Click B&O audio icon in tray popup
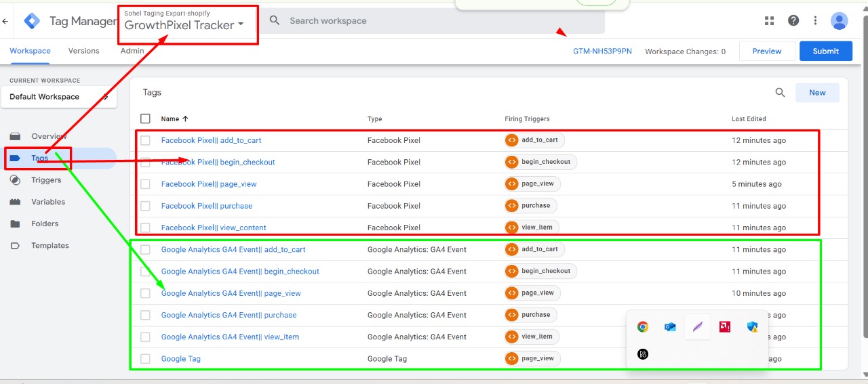 click(x=643, y=354)
